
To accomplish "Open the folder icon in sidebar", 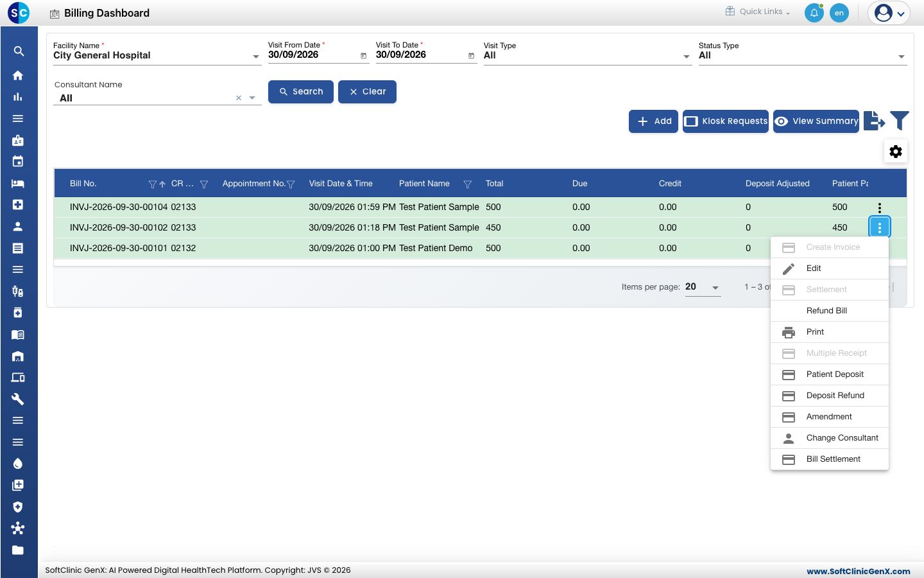I will (18, 550).
